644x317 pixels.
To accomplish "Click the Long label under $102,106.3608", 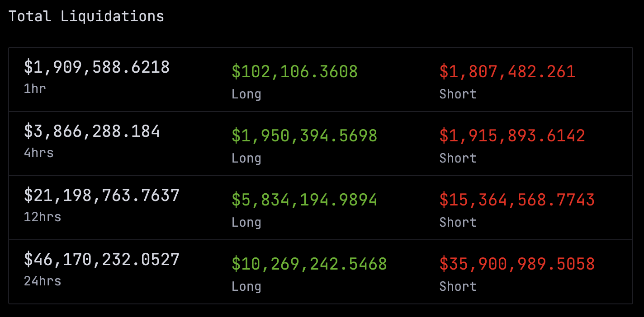I will (x=246, y=94).
